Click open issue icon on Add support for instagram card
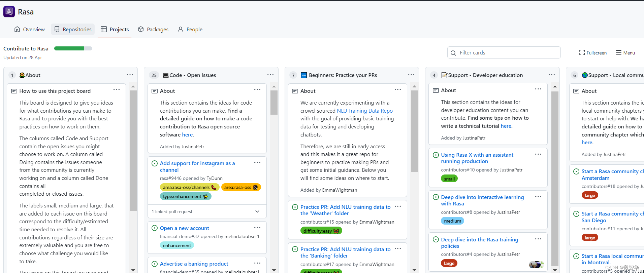Image resolution: width=644 pixels, height=273 pixels. [155, 163]
